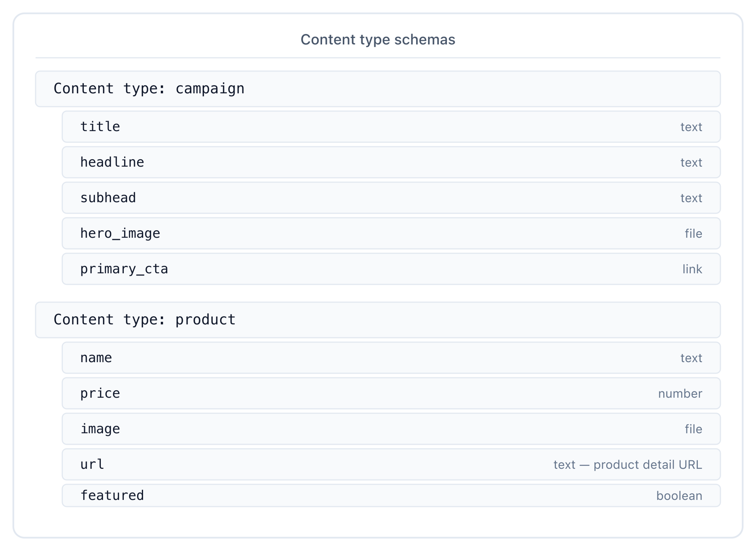Select the 'Content type: campaign' header row
Viewport: 756px width, 551px height.
coord(378,89)
